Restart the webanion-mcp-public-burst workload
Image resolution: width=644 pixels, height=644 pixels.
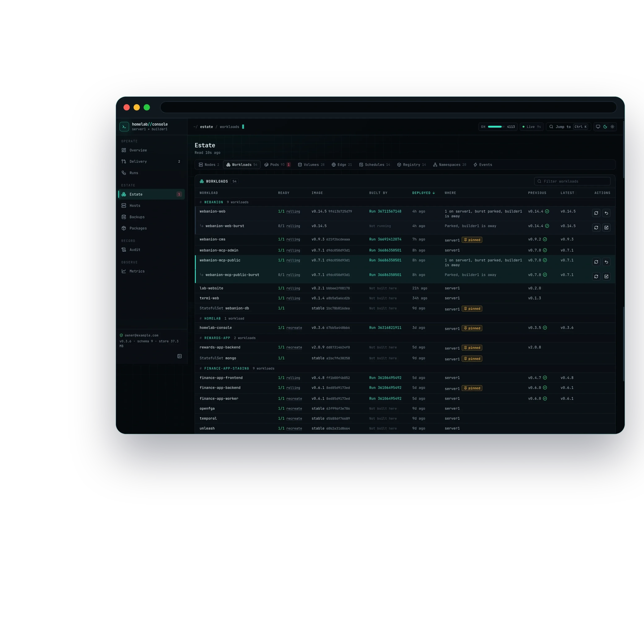[596, 277]
